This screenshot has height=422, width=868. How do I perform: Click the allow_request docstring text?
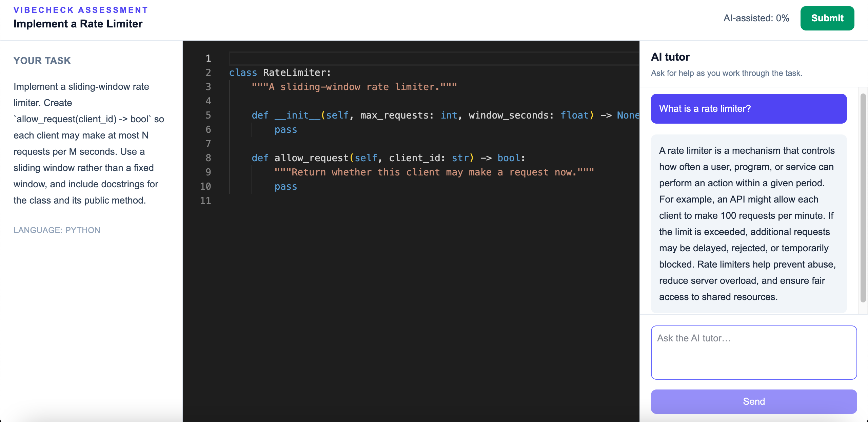434,172
